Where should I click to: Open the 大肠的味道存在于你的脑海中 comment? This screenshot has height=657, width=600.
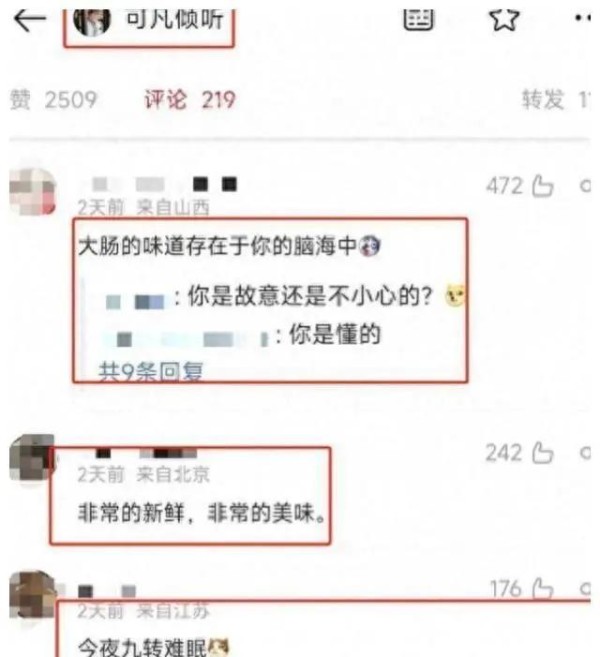pos(230,246)
